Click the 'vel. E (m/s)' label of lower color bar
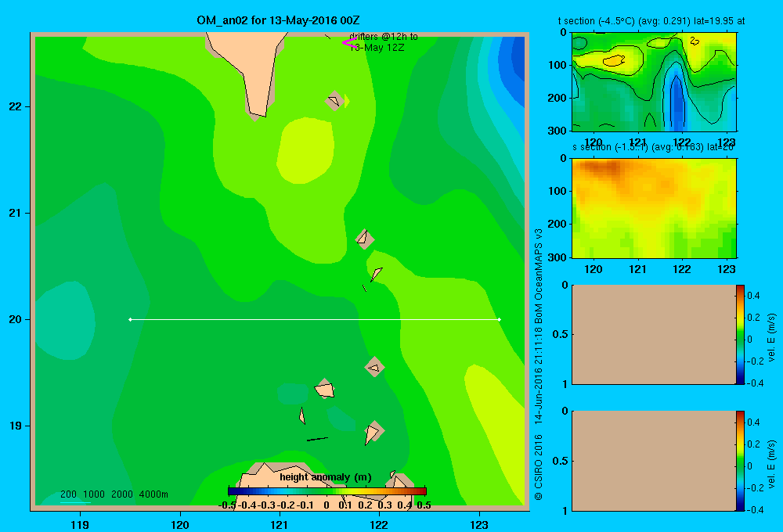Image resolution: width=783 pixels, height=532 pixels. 771,464
